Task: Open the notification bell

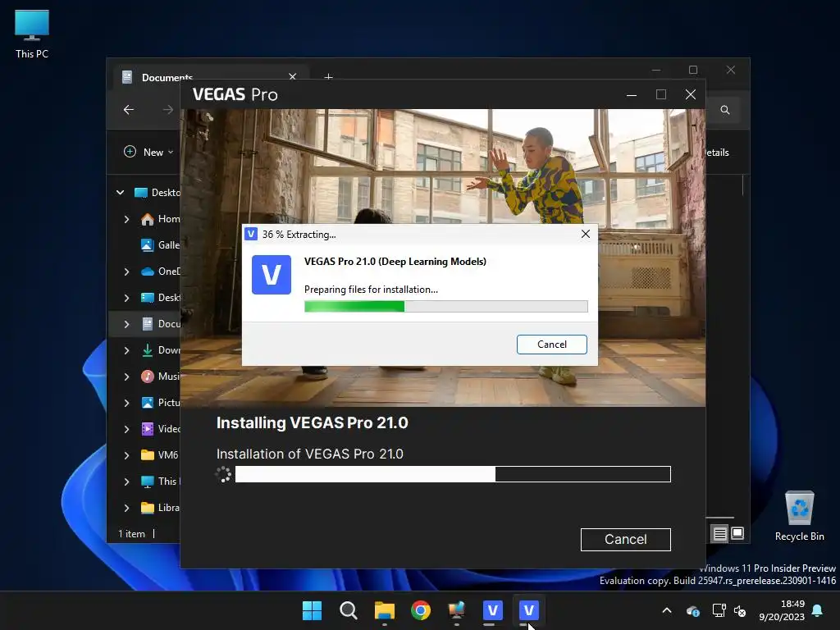Action: click(x=818, y=610)
